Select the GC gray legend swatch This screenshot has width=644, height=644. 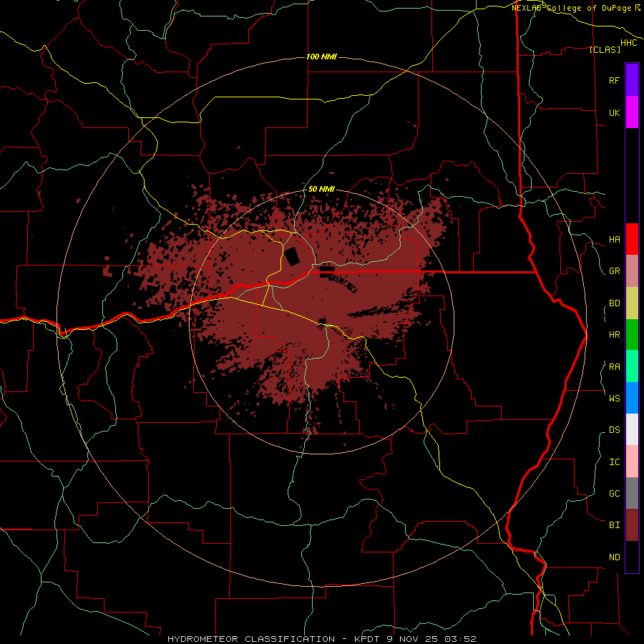(632, 493)
